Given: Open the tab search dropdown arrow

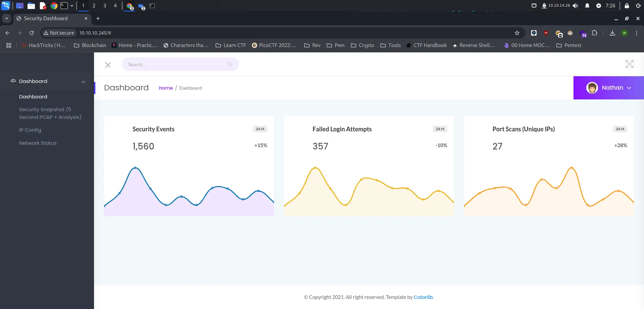Looking at the screenshot, I should click(6, 18).
